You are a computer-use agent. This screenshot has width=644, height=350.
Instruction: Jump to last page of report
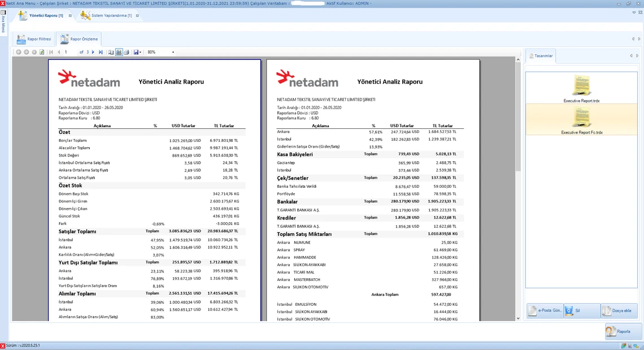[x=101, y=52]
